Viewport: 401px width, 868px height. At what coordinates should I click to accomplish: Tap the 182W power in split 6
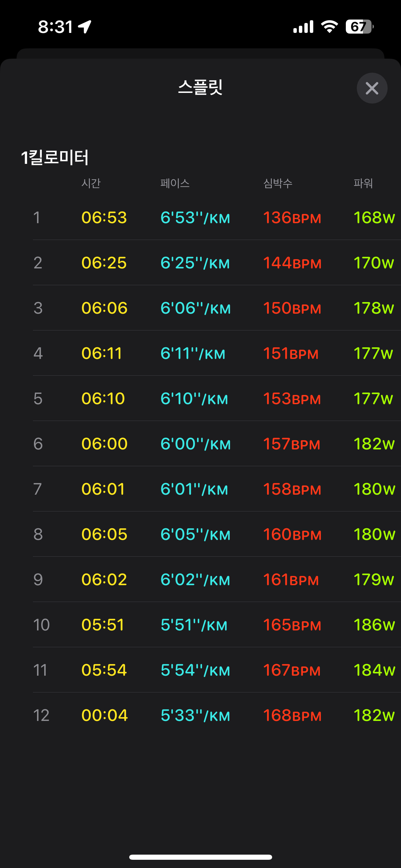(x=374, y=444)
